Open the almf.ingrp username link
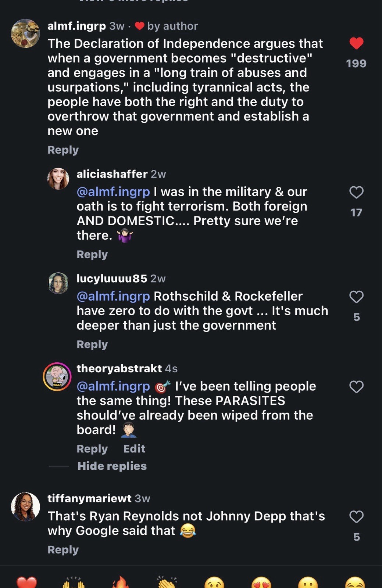 [77, 26]
